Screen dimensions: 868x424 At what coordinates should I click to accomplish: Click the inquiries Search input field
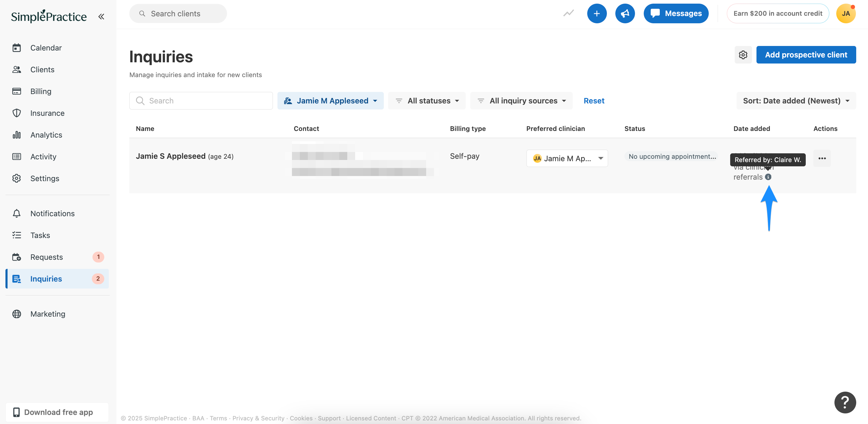pos(201,101)
